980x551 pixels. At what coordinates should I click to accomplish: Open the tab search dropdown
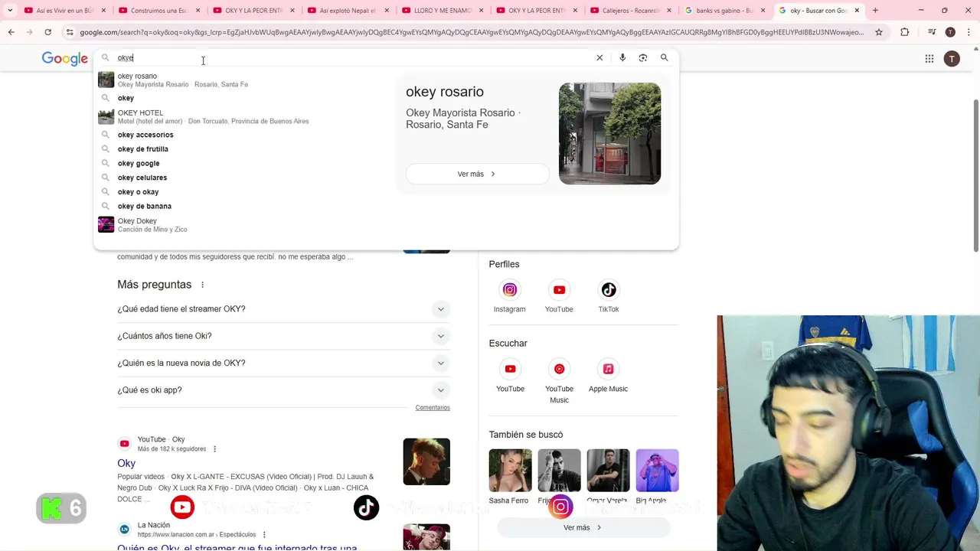10,11
